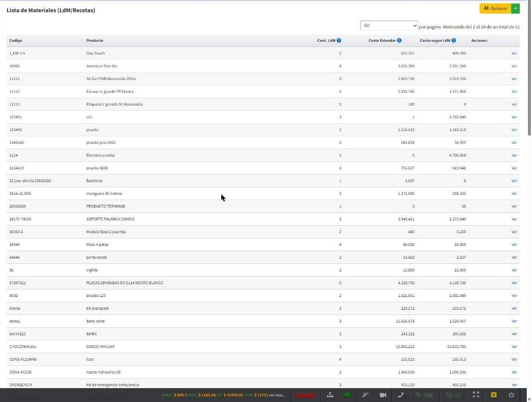This screenshot has width=532, height=402.
Task: Click the Dolar exchange rate value
Action: pyautogui.click(x=180, y=395)
